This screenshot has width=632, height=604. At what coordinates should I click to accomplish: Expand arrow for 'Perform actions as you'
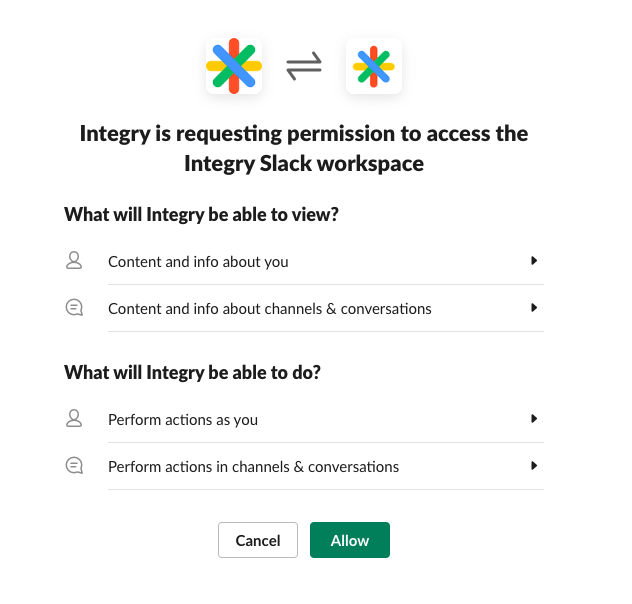(534, 419)
